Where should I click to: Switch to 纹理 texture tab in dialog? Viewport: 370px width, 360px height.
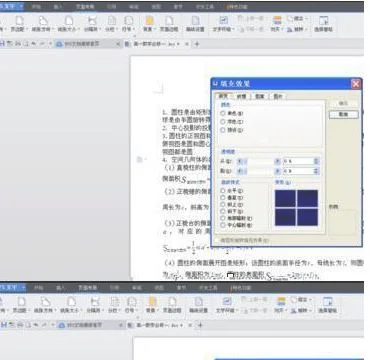[x=241, y=96]
